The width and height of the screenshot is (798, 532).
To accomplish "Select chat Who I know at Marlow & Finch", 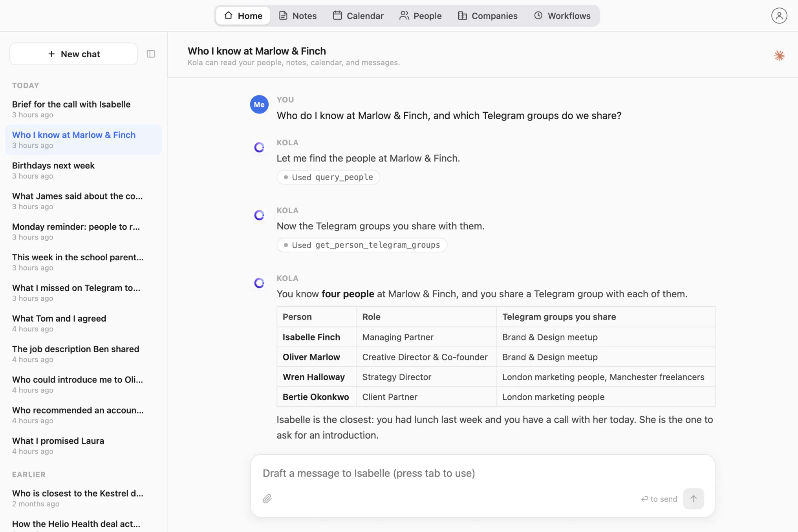I will coord(83,140).
